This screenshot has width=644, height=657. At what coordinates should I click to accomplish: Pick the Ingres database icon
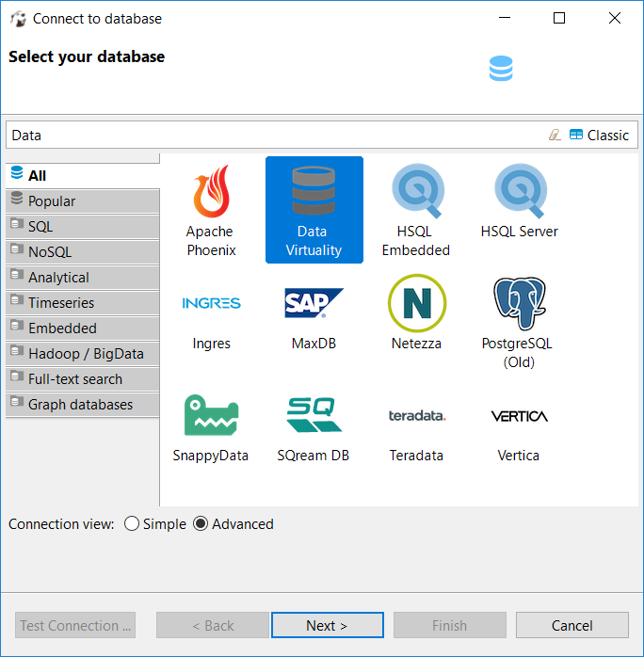coord(211,303)
